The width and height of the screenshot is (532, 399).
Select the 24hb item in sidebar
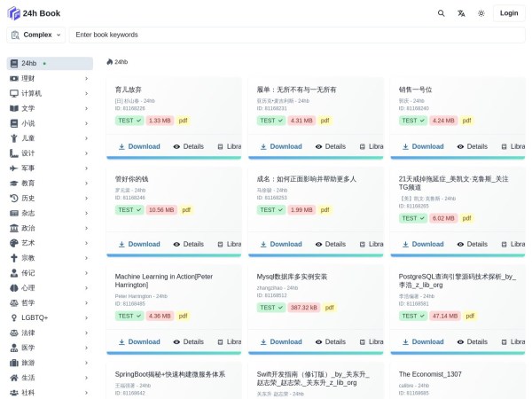point(50,64)
